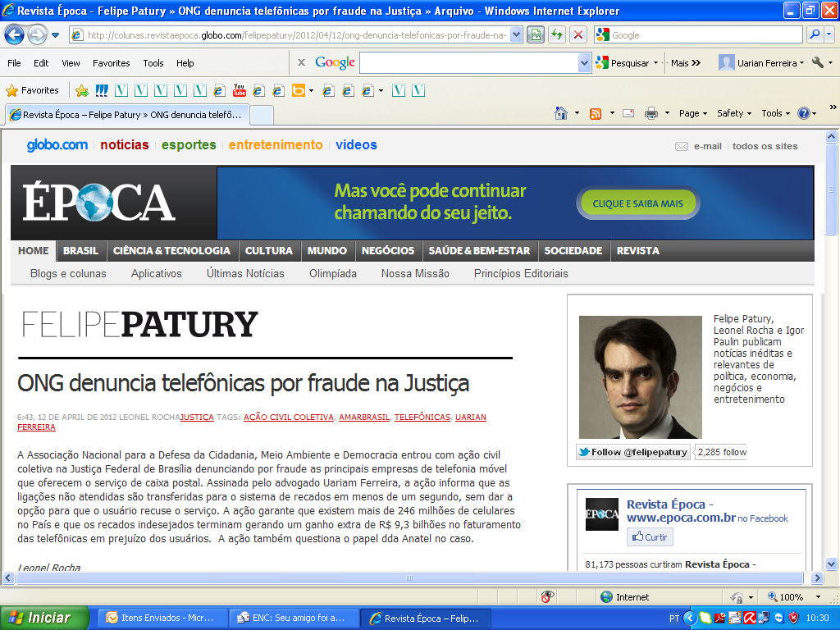The width and height of the screenshot is (840, 630).
Task: Open the File menu
Action: click(x=14, y=63)
